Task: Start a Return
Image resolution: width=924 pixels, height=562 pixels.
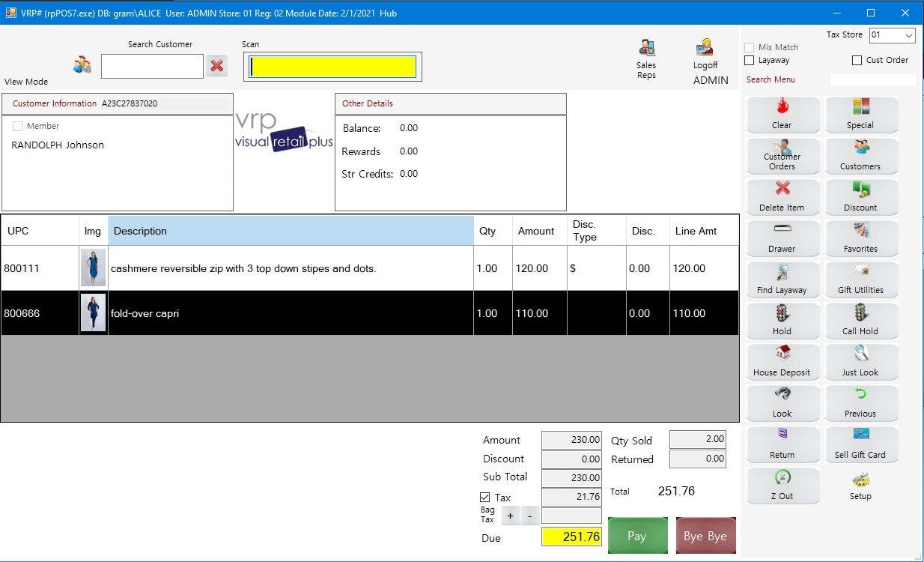Action: tap(782, 444)
